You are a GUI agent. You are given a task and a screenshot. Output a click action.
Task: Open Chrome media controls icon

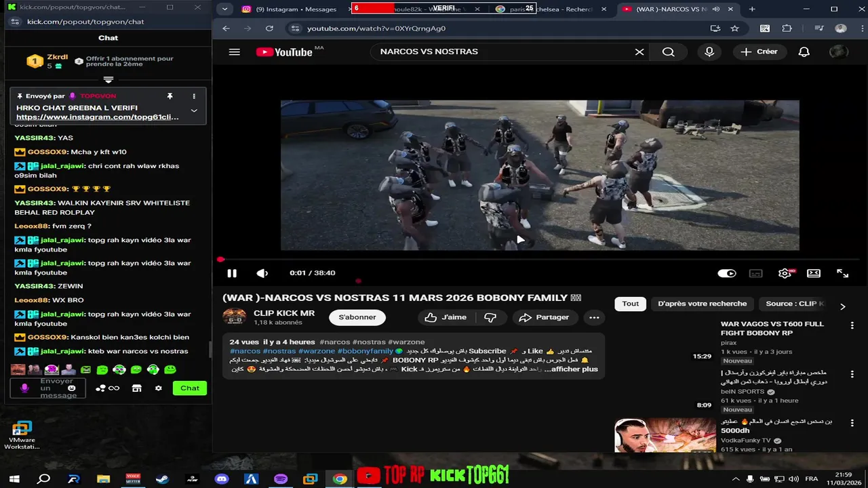[x=819, y=28]
